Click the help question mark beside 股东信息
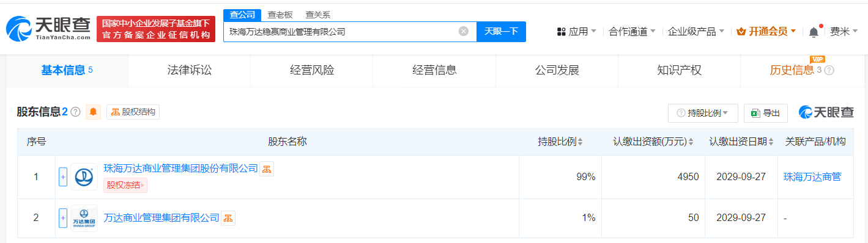Viewport: 868px width, 243px height. tap(75, 112)
